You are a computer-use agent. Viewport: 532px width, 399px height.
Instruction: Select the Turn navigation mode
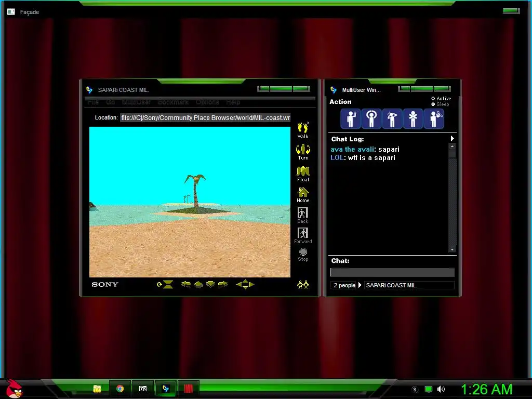303,152
